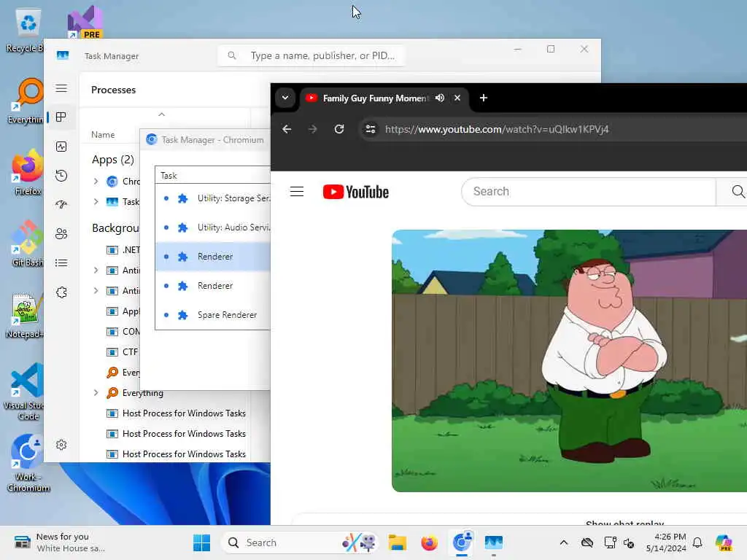Screen dimensions: 747x560
Task: Expand the Chromium app row in Task Manager
Action: point(96,182)
